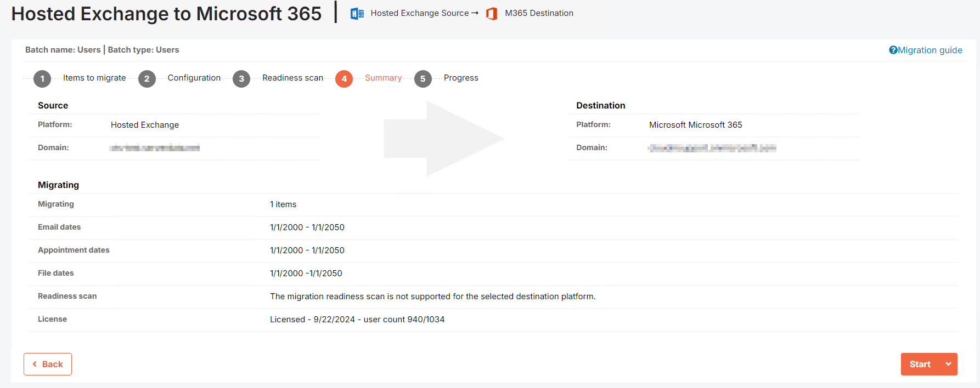Click the Destination section heading
980x388 pixels.
pyautogui.click(x=601, y=105)
